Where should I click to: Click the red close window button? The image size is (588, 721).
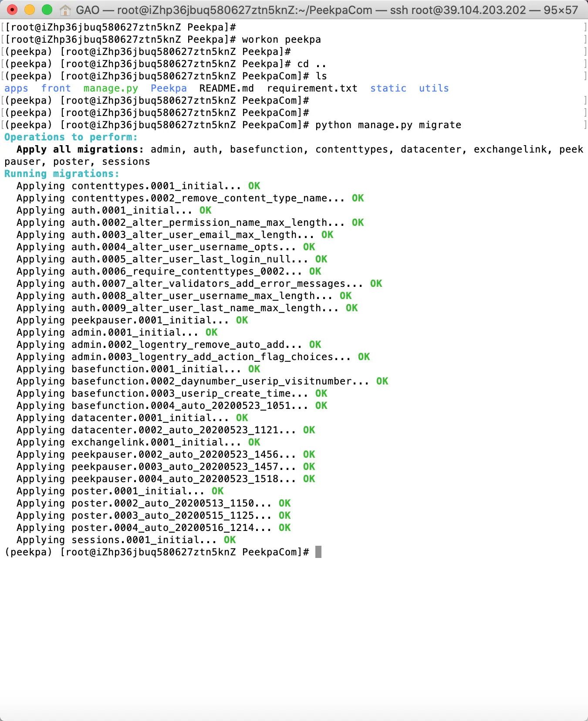12,10
